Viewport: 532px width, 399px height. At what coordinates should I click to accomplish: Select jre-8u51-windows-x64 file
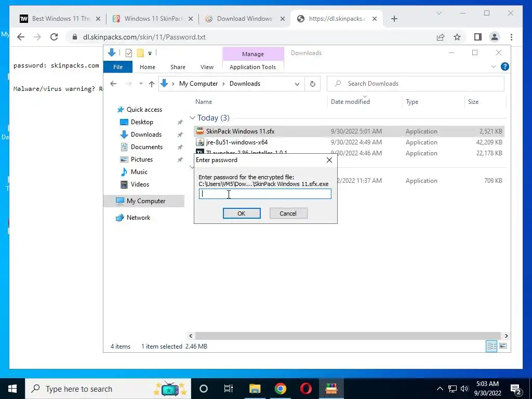click(x=349, y=142)
